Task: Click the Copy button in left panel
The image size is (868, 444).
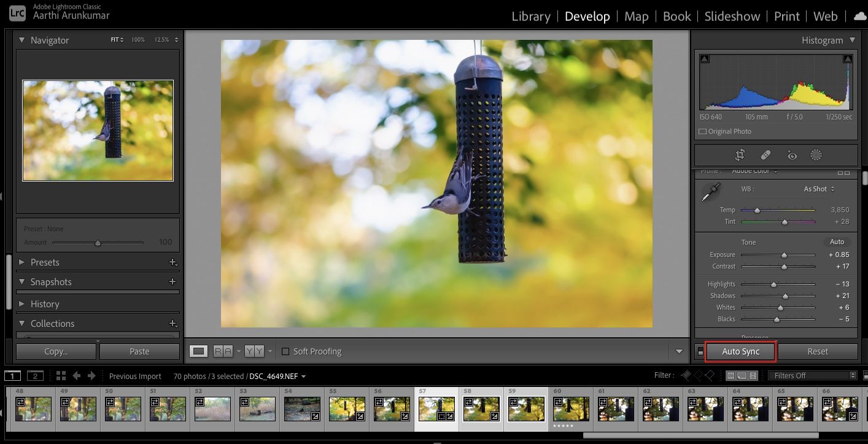Action: [x=55, y=351]
